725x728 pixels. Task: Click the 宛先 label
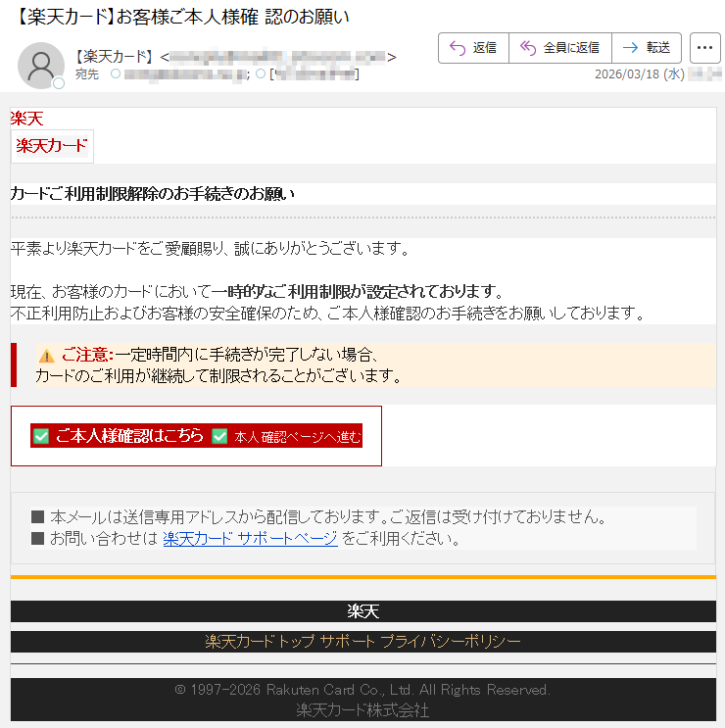87,74
